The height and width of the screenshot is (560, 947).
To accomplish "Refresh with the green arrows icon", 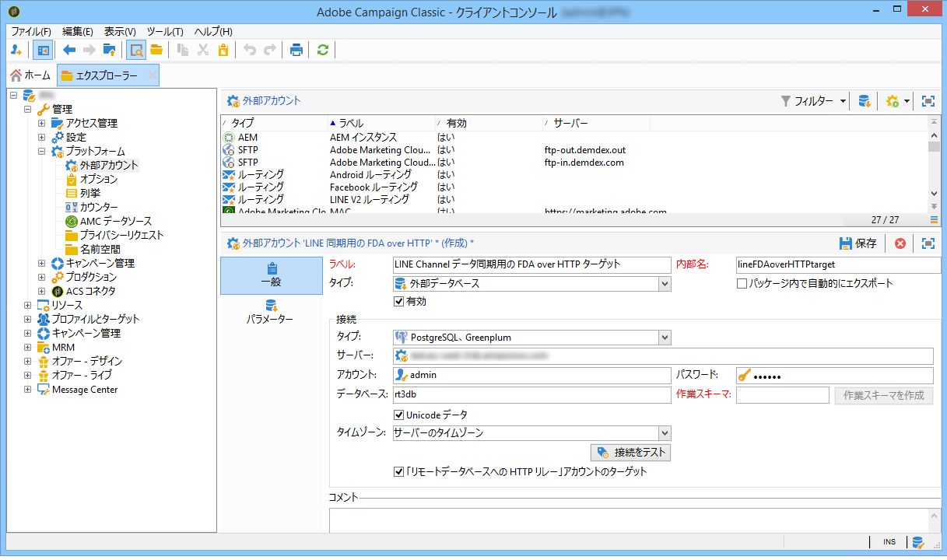I will pyautogui.click(x=322, y=50).
